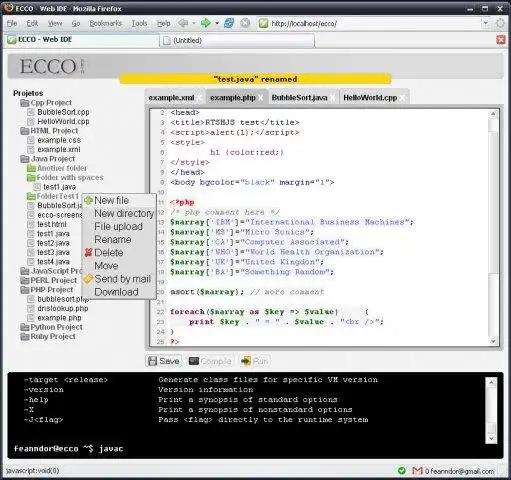Open example.xml file in tree
511x480 pixels.
coord(54,149)
